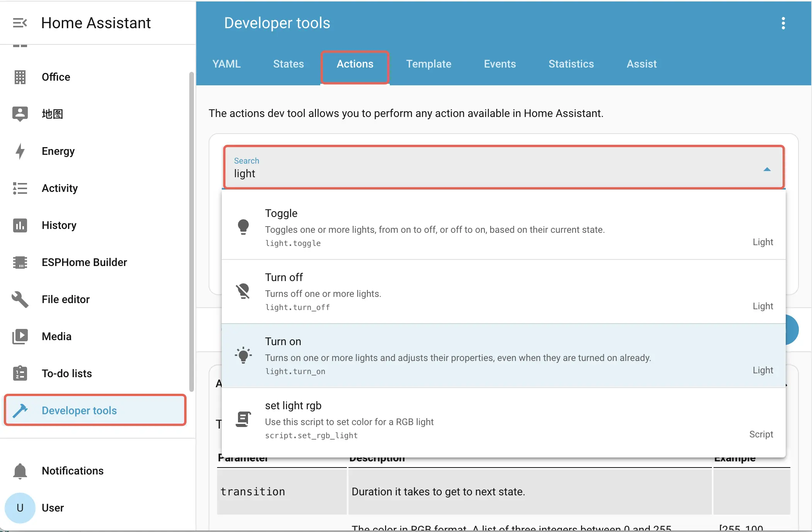
Task: Open the States tab
Action: pos(288,64)
